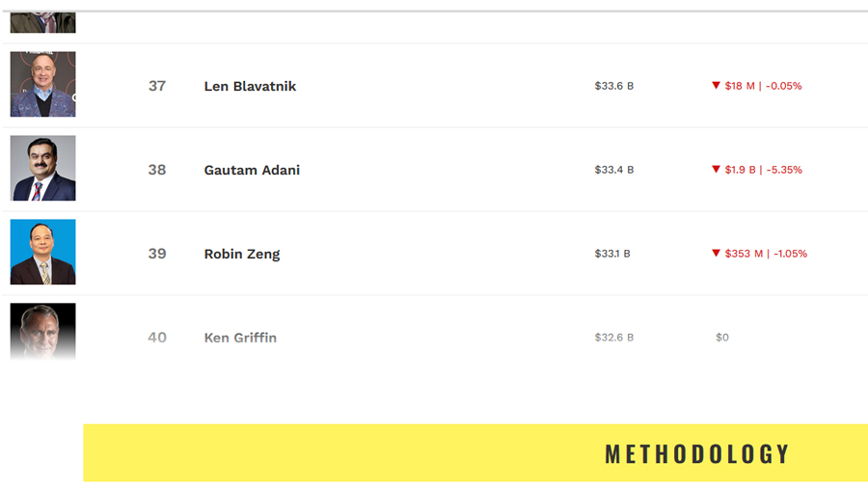The width and height of the screenshot is (868, 488).
Task: Click the partially visible photo at top
Action: coord(42,22)
